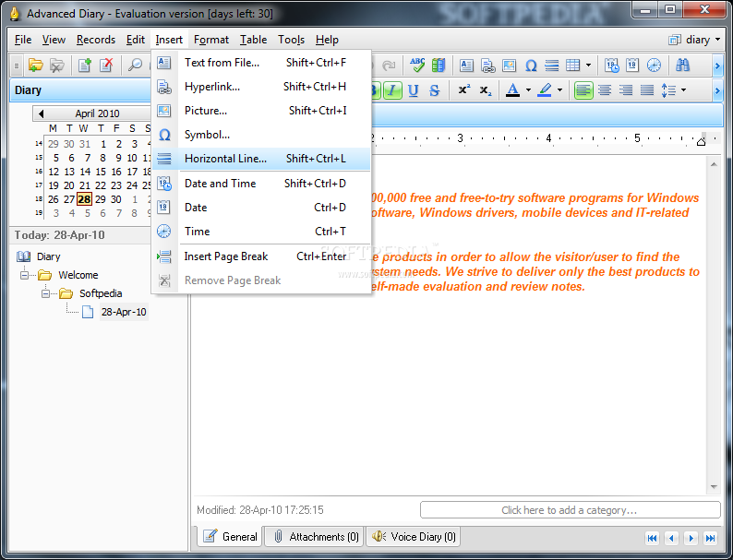The height and width of the screenshot is (560, 733).
Task: Choose Symbol... from the Insert menu
Action: [261, 135]
